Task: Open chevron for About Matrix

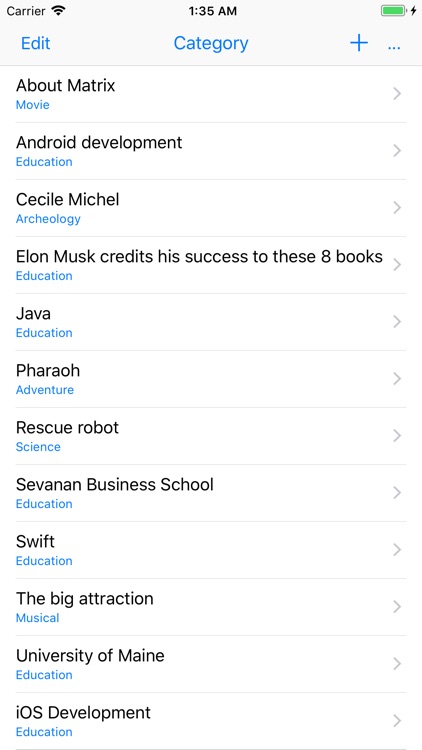Action: [x=397, y=94]
